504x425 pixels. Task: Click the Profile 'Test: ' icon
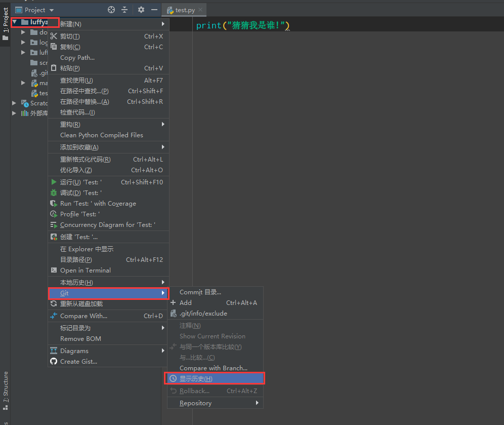click(54, 214)
